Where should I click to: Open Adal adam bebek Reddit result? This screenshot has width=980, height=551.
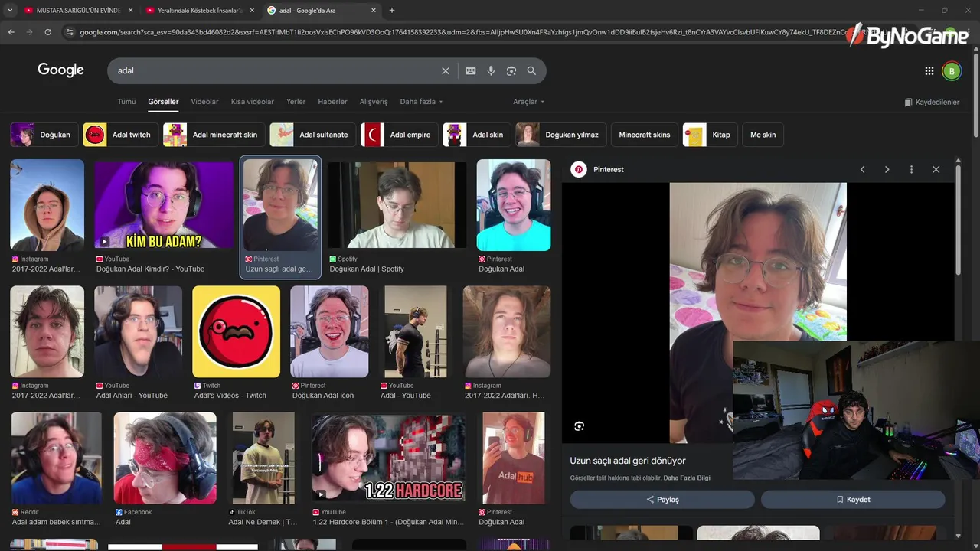[x=57, y=458]
